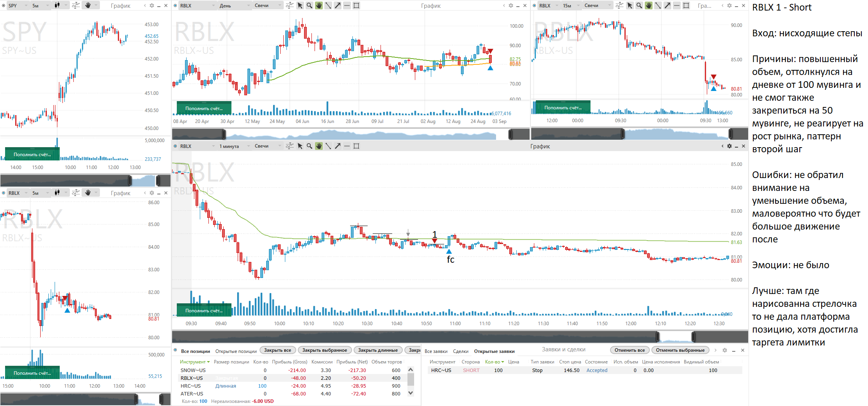
Task: Open the 5м timeframe dropdown on SPY chart
Action: (41, 5)
